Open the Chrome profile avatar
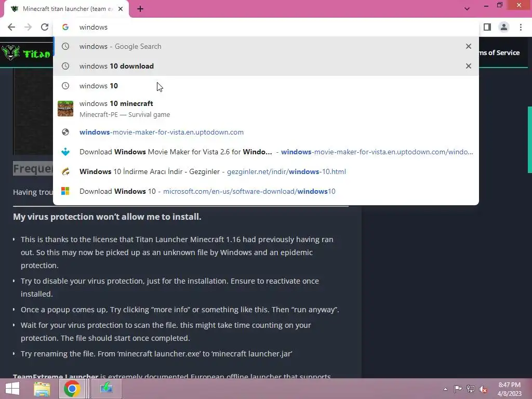 504,27
